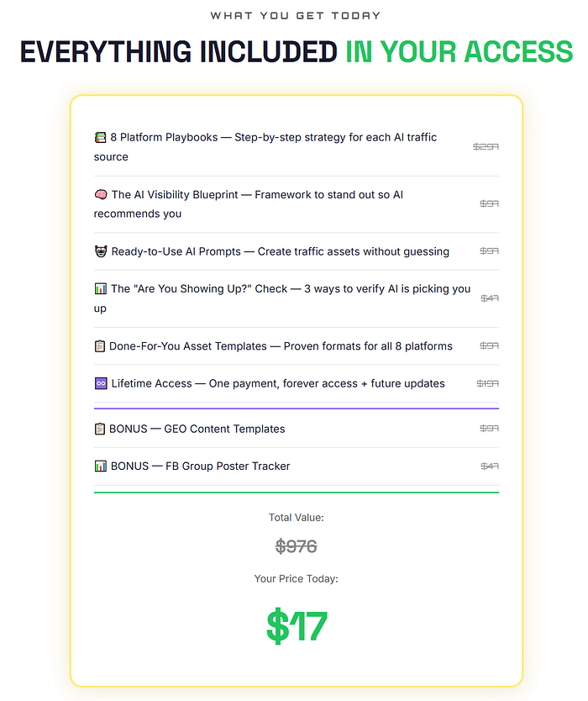
Task: Click the crossed-out $976 total value
Action: (296, 546)
